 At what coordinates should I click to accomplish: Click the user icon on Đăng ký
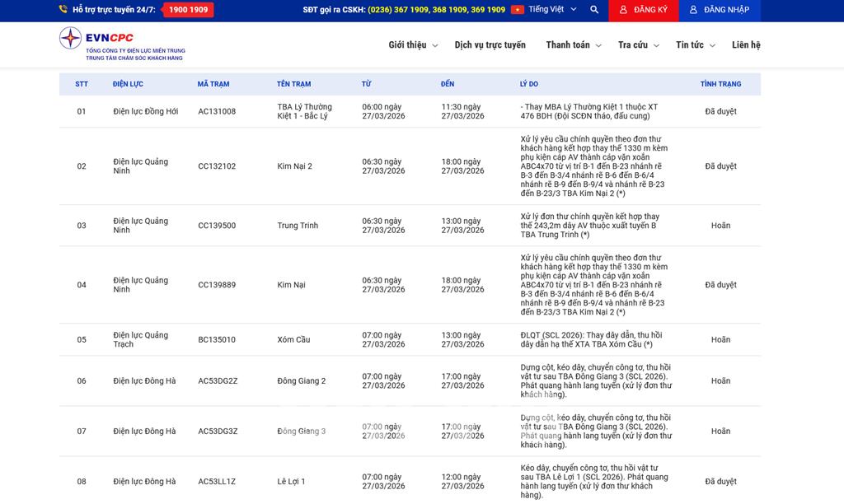tap(623, 10)
